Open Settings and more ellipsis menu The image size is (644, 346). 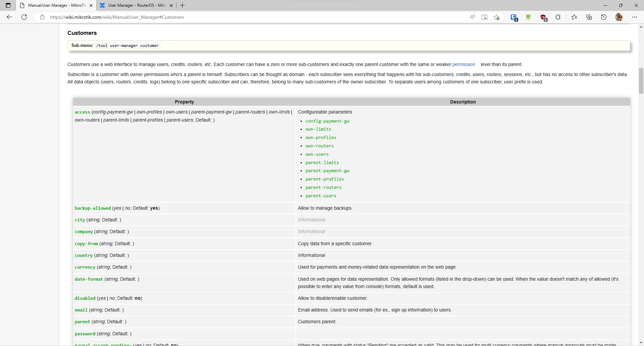[635, 17]
